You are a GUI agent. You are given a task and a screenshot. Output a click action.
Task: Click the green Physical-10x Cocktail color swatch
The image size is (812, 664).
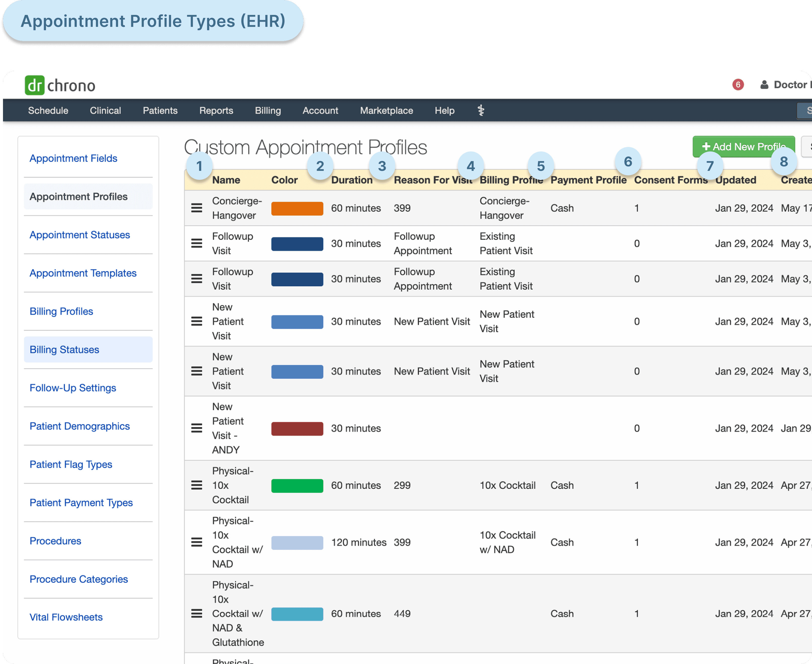[297, 485]
